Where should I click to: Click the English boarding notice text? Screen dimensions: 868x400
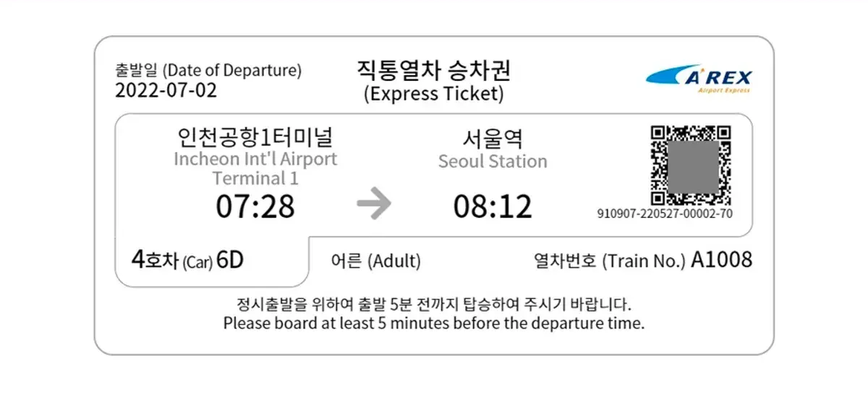pos(433,323)
